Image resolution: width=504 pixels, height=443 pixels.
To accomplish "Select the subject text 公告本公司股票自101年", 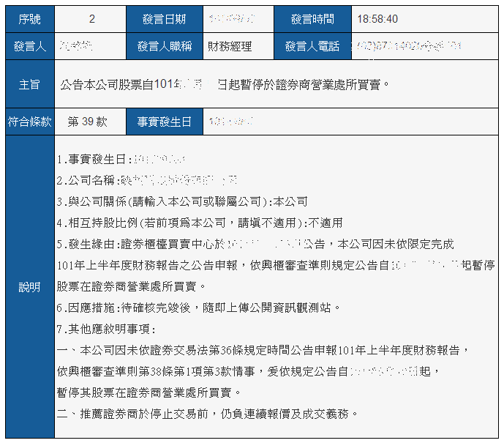I will (x=121, y=84).
